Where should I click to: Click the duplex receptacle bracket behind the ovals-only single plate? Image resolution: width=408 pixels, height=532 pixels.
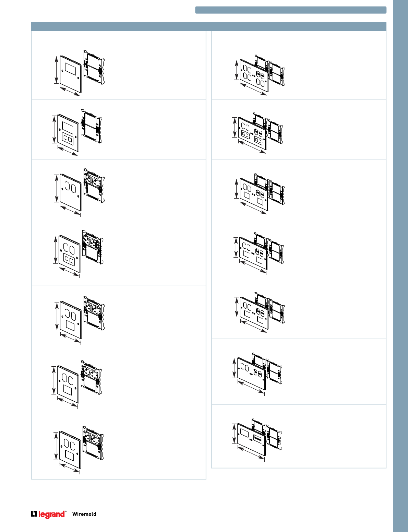(x=94, y=186)
